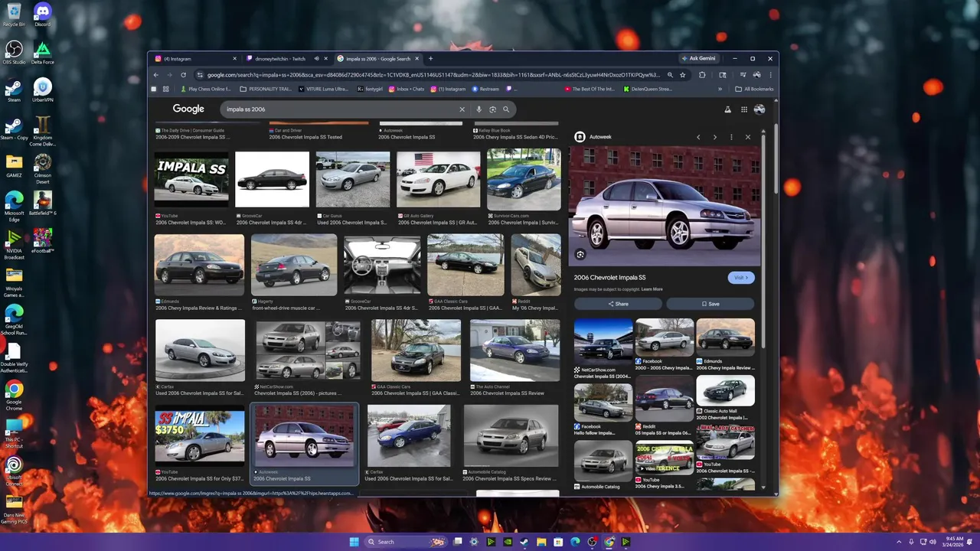Image resolution: width=980 pixels, height=551 pixels.
Task: Open Steam from the taskbar
Action: pos(524,542)
